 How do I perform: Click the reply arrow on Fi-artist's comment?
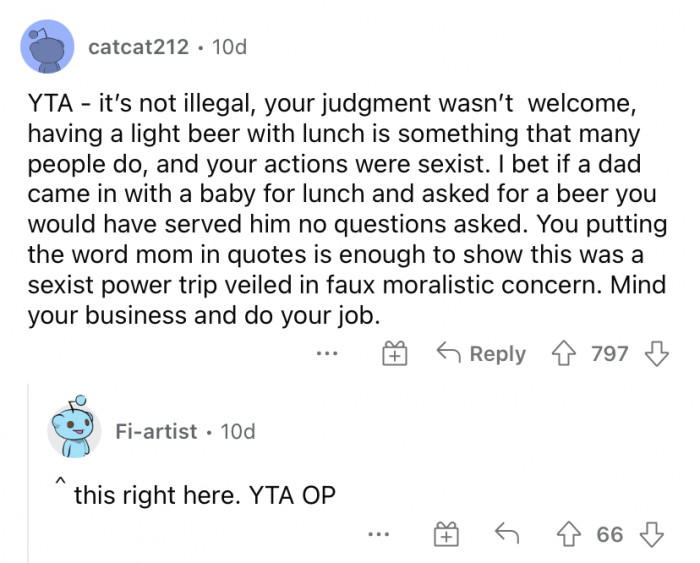(508, 535)
